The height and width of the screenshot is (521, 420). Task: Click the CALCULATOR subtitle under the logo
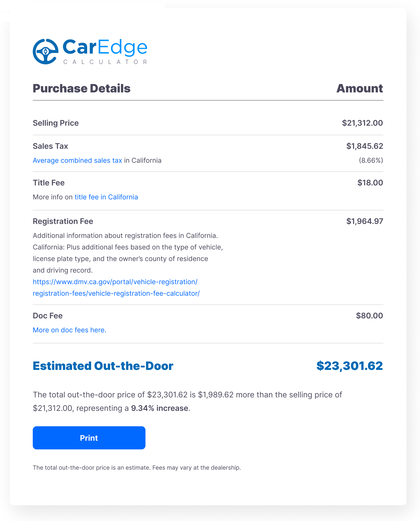point(105,62)
